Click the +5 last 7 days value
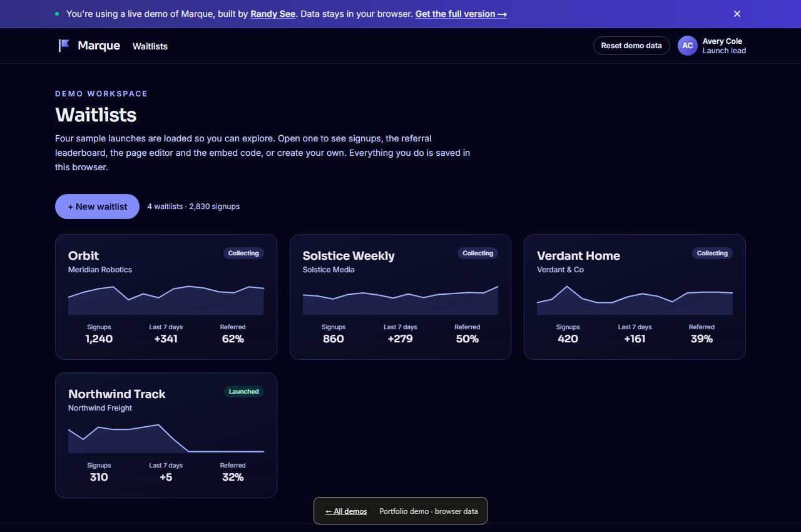 (x=166, y=477)
